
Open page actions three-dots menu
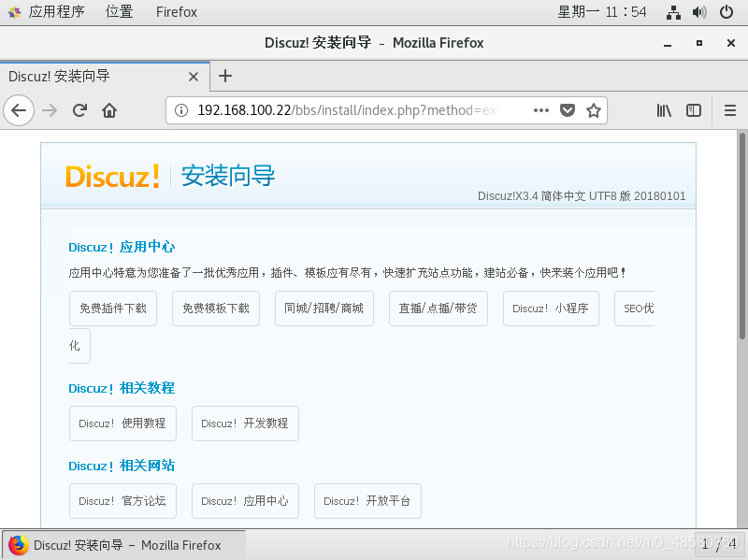click(541, 110)
